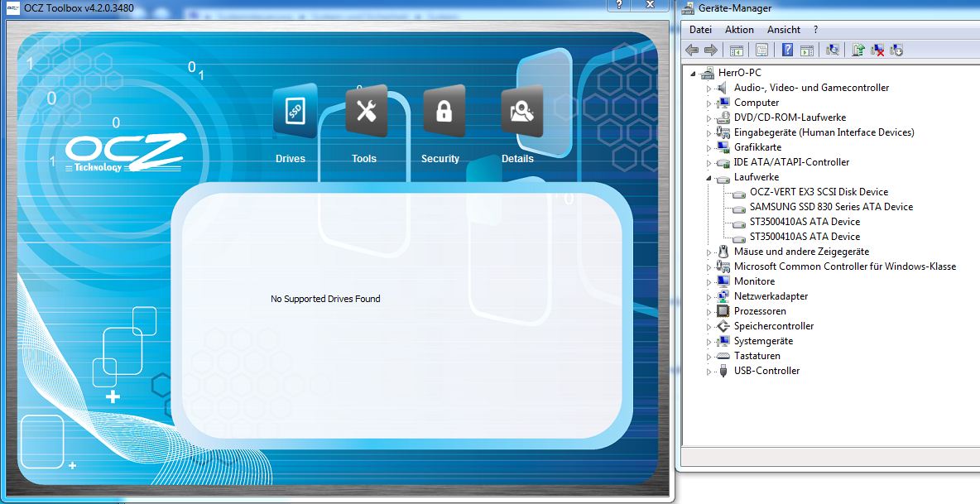980x504 pixels.
Task: Open the Security lock section in OCZ Toolbox
Action: tap(444, 112)
